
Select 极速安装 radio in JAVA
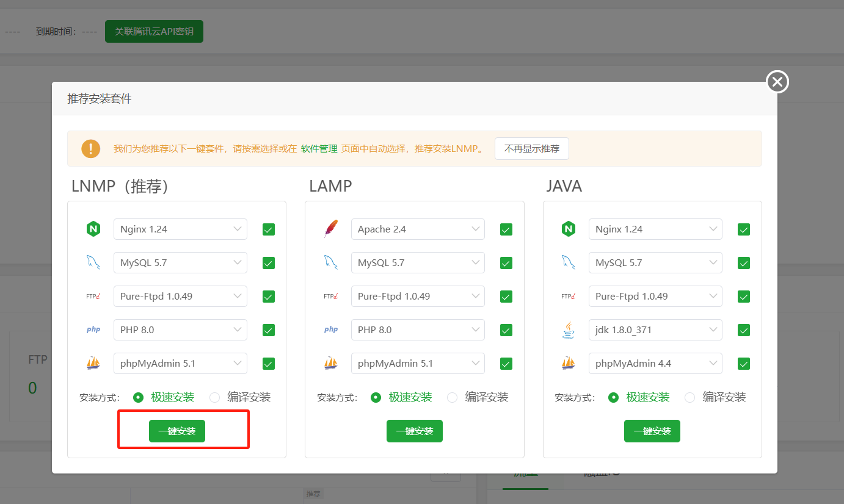(614, 397)
